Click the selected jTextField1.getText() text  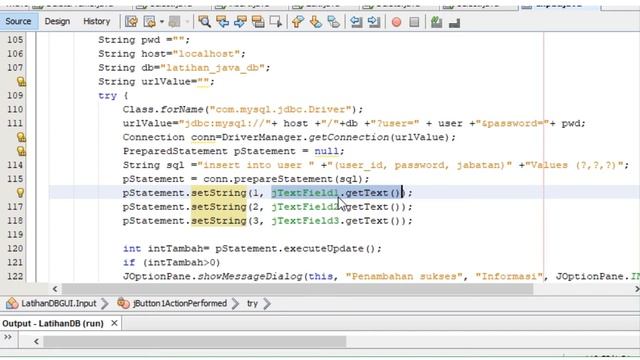pyautogui.click(x=337, y=193)
